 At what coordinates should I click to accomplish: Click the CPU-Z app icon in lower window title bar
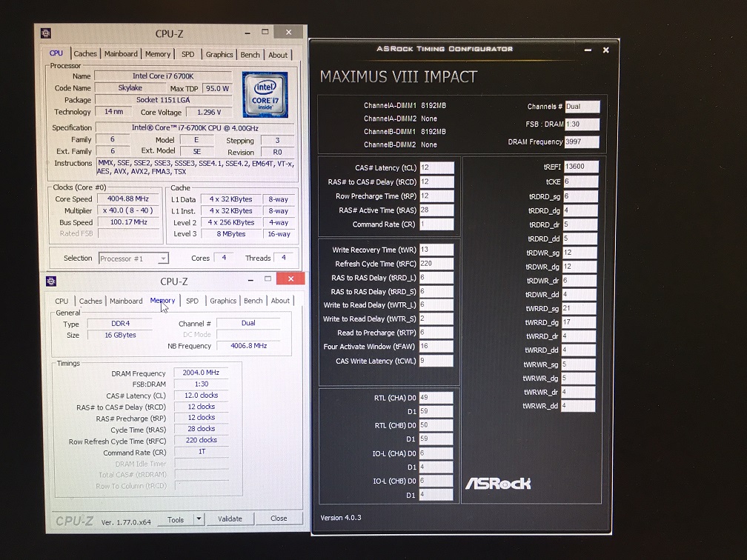[x=51, y=281]
